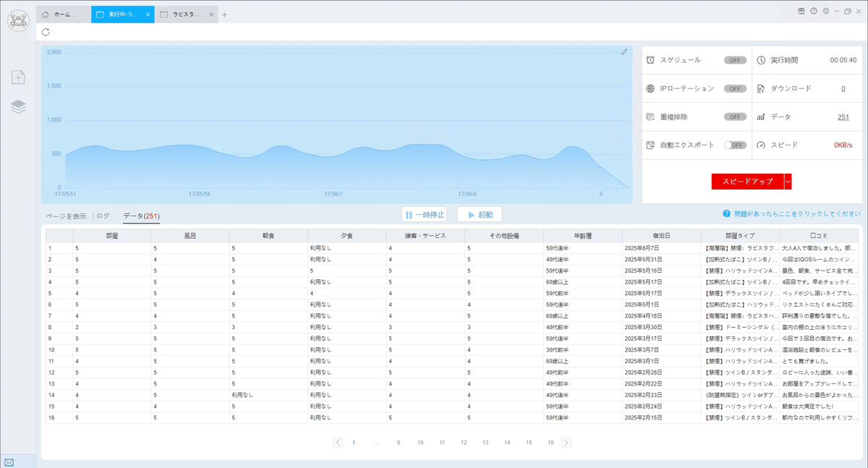Click the スピードアップ button

[747, 182]
